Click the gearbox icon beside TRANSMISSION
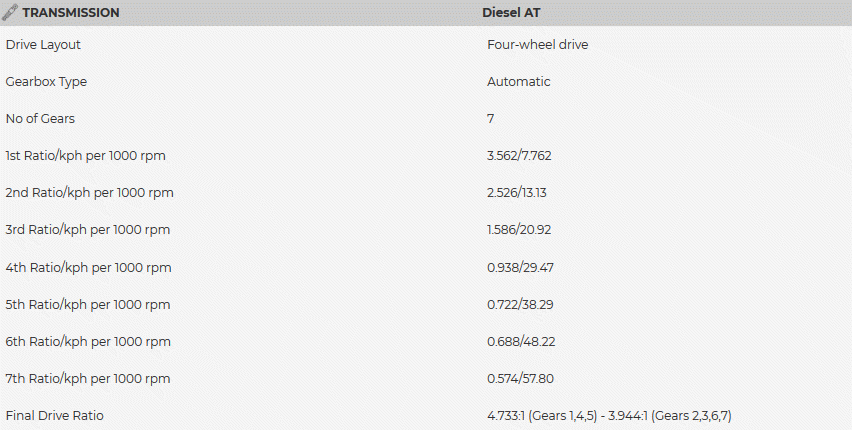The image size is (852, 430). click(11, 13)
